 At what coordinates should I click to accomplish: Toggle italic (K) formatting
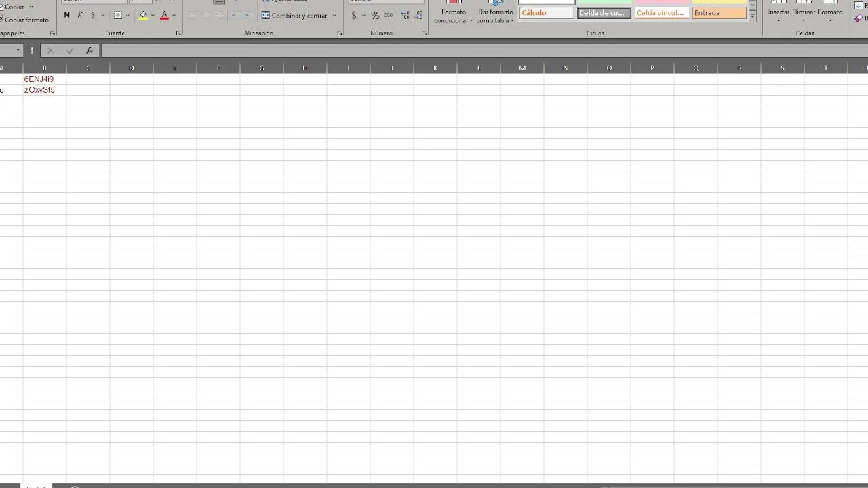80,15
